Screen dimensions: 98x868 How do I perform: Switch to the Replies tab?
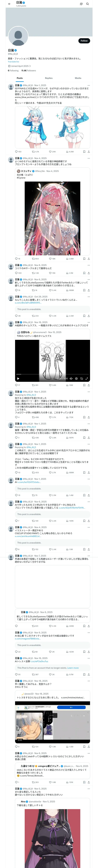[49, 78]
